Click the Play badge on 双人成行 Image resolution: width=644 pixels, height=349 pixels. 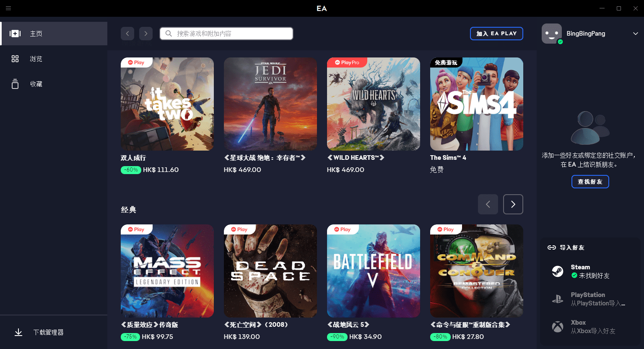[136, 63]
